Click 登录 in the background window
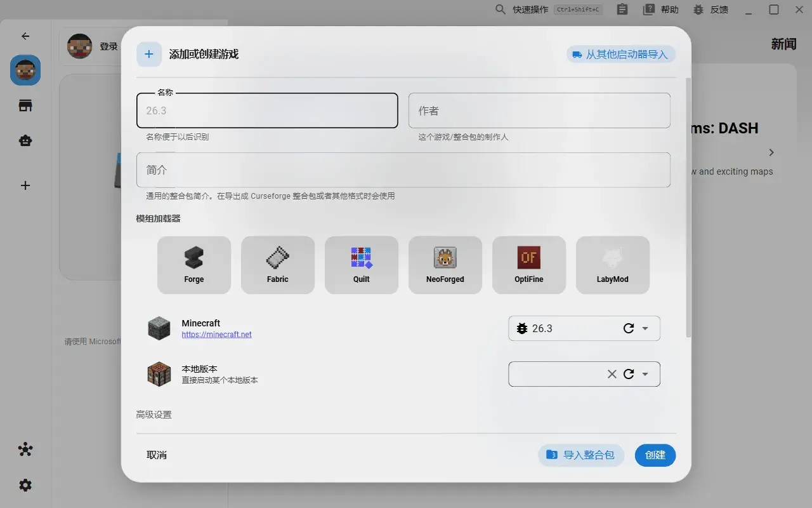Image resolution: width=812 pixels, height=508 pixels. [108, 46]
